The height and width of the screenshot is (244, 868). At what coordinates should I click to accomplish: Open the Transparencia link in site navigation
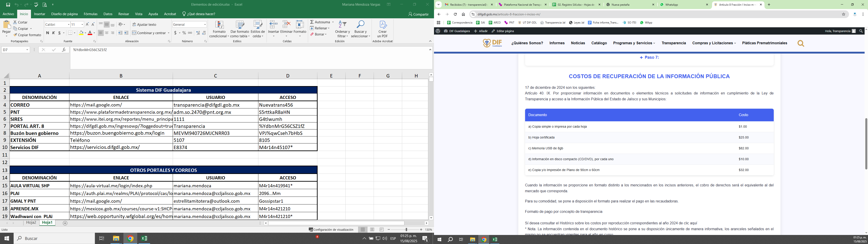674,43
